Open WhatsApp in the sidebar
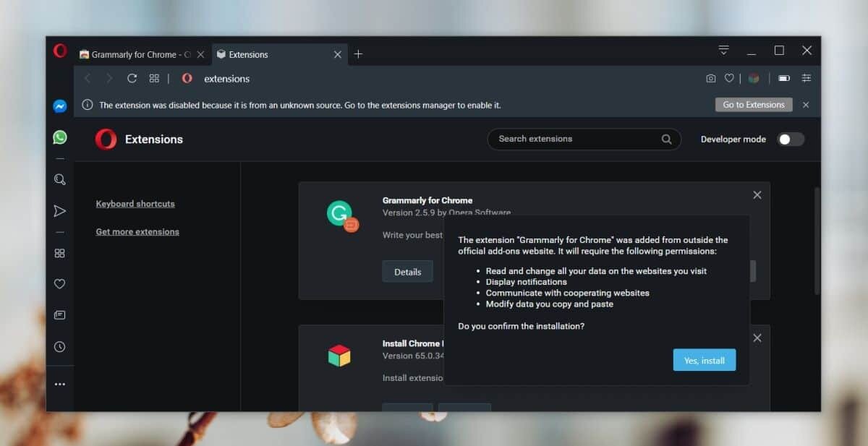Viewport: 868px width, 446px height. 60,137
